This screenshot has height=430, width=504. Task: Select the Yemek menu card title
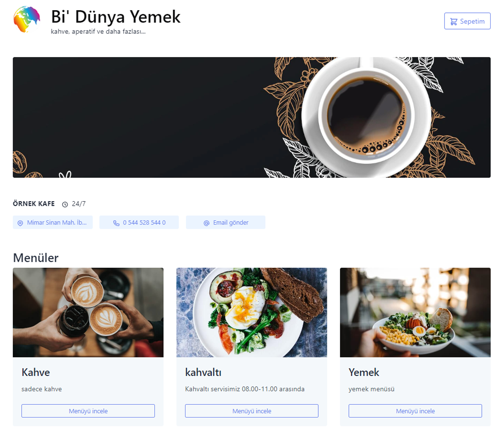364,372
